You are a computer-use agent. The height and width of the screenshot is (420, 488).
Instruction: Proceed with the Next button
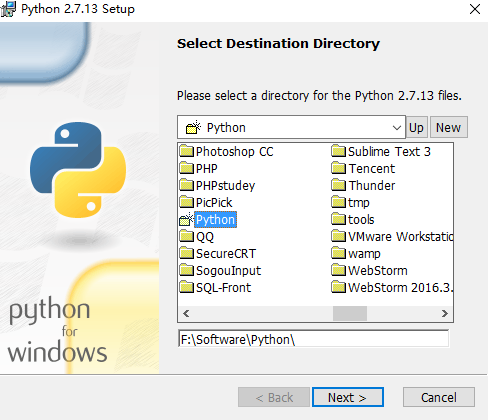(x=348, y=397)
